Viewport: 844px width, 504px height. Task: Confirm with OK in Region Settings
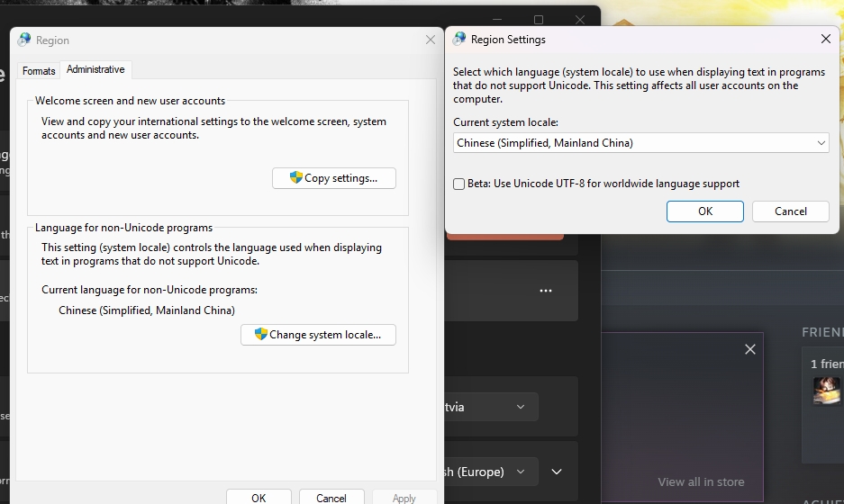tap(704, 211)
